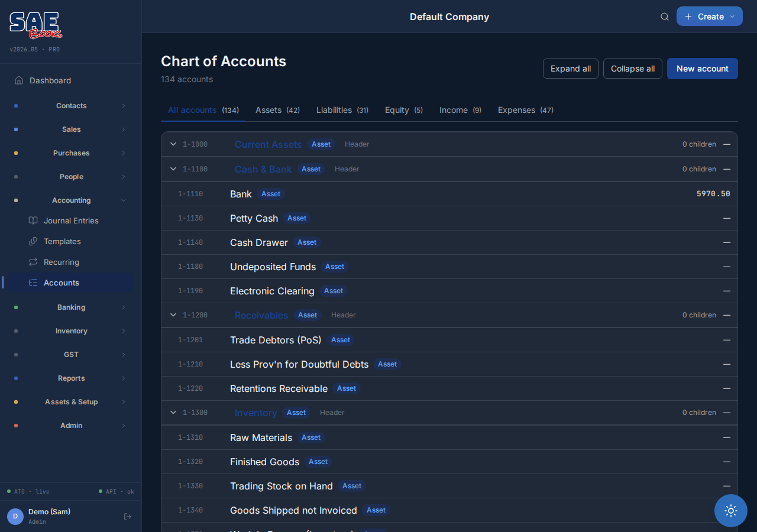Open the Trade Debtors (PoS) account
Screen dimensions: 757x532
click(x=449, y=340)
